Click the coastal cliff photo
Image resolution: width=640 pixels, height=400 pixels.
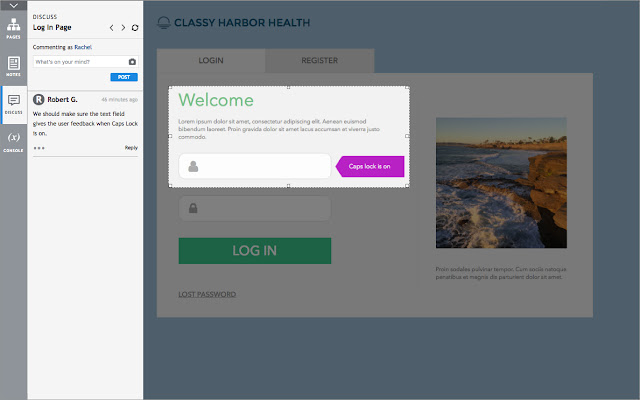click(501, 183)
